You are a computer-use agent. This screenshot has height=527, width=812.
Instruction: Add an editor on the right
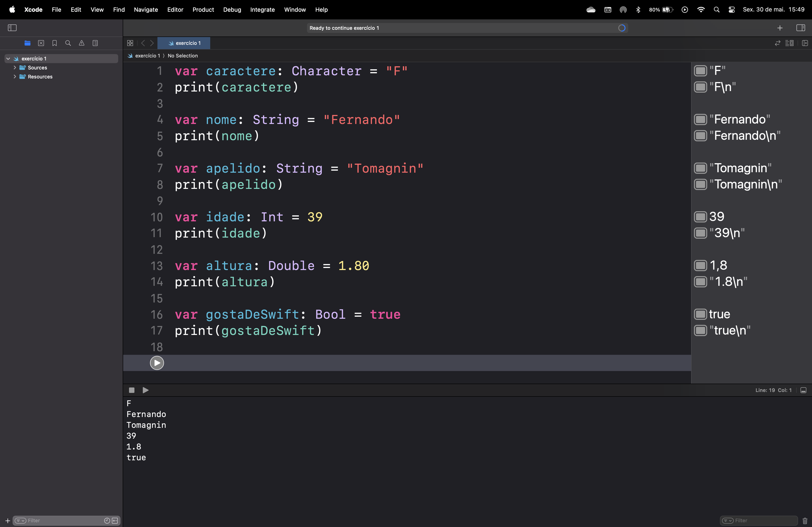(805, 43)
